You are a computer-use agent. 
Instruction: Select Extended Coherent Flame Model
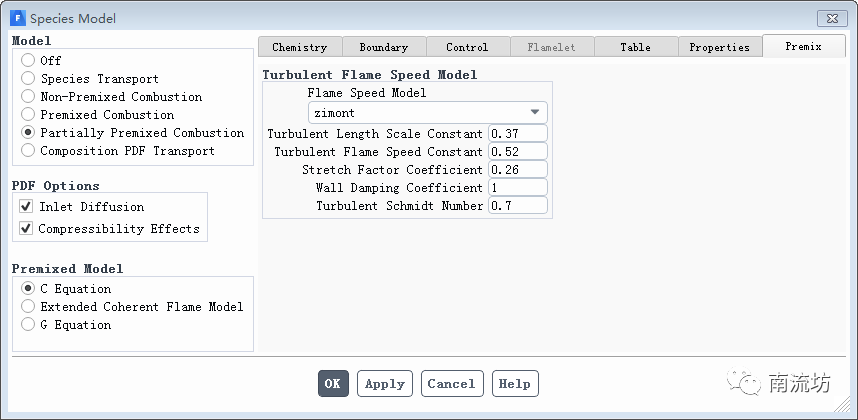click(28, 306)
